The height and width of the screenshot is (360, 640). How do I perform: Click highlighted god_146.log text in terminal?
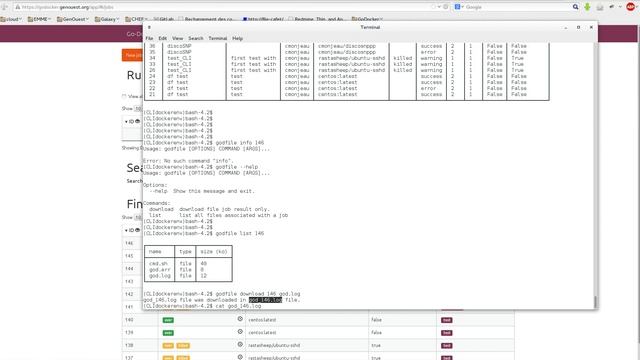pyautogui.click(x=265, y=300)
